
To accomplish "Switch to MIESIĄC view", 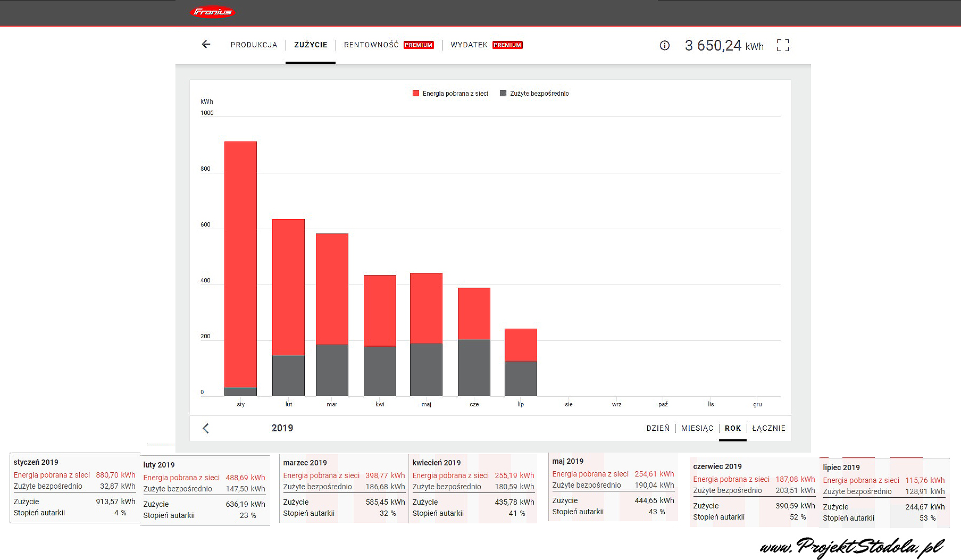I will pyautogui.click(x=697, y=428).
